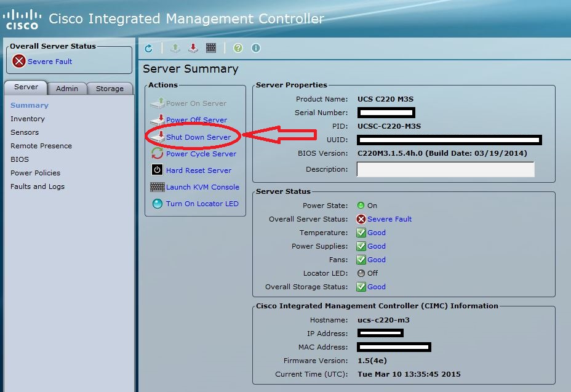Click the green Help question mark icon
This screenshot has width=571, height=392.
point(238,48)
